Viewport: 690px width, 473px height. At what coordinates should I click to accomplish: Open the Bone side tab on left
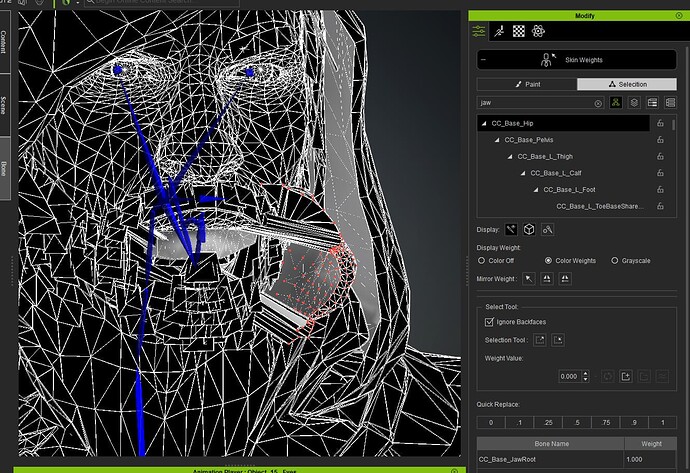point(4,169)
